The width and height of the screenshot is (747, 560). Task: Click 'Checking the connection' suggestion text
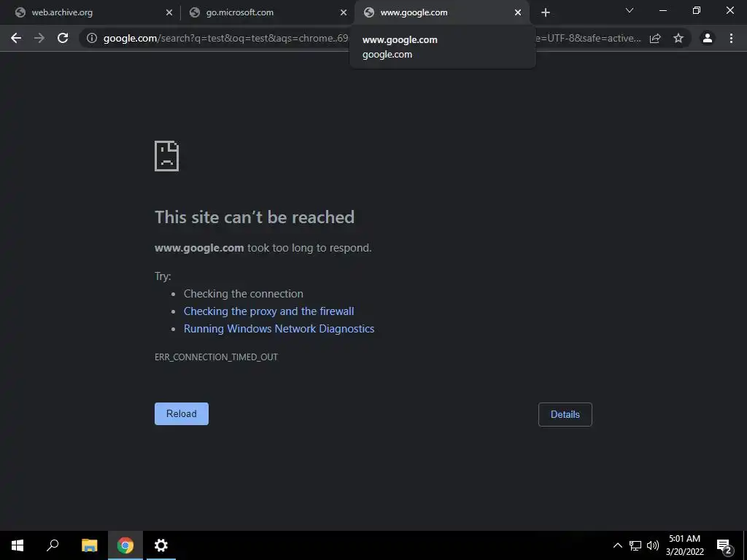pos(244,294)
